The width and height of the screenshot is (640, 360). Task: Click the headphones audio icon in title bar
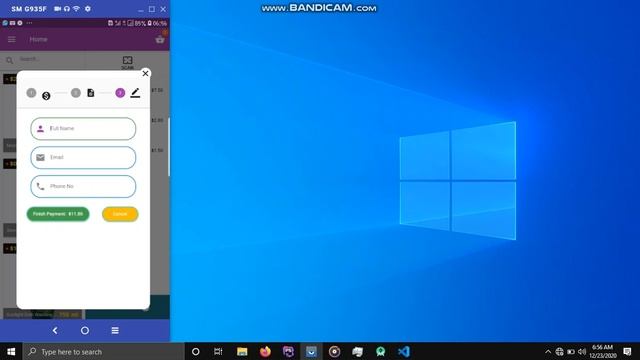pos(67,9)
